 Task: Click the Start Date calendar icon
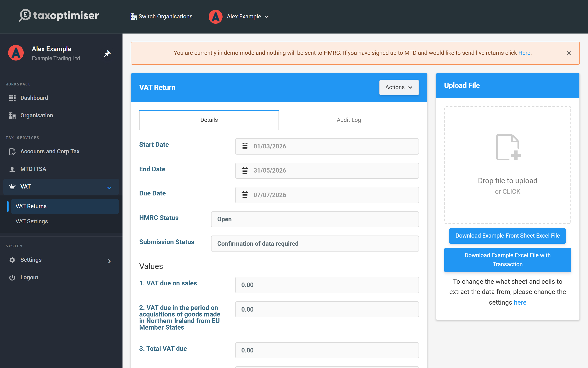tap(245, 146)
